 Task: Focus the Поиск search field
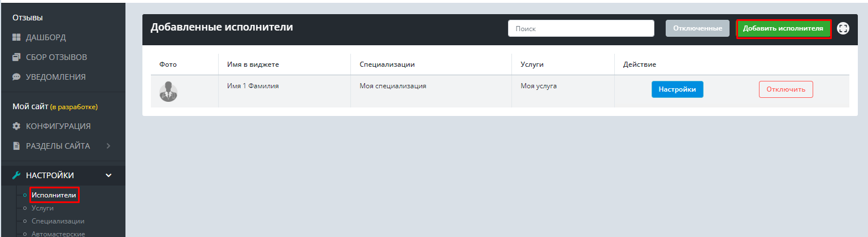[580, 28]
